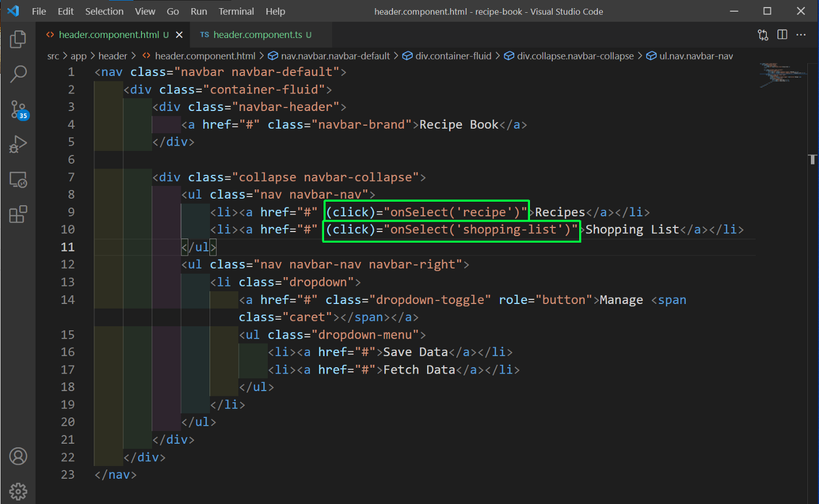
Task: Click the VS Code logo icon
Action: 13,11
